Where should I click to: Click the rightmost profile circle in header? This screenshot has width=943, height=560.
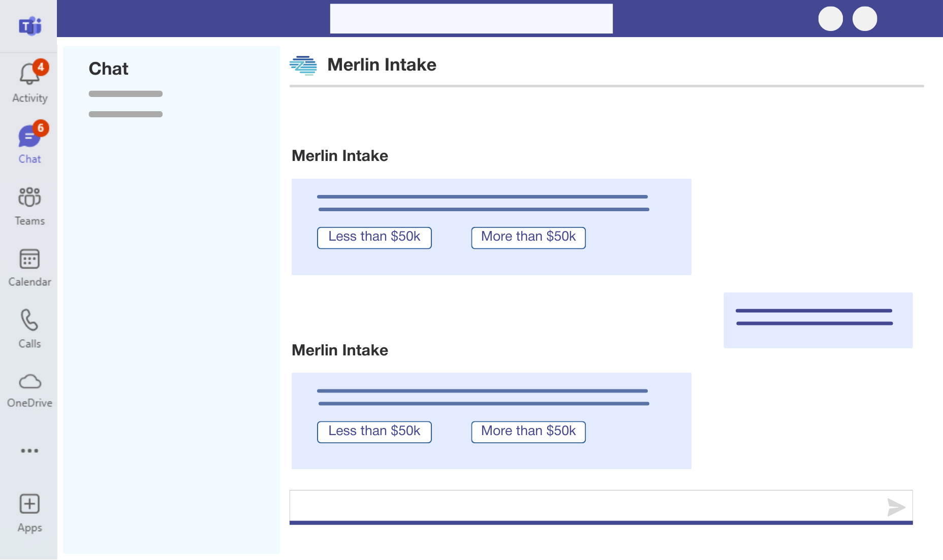point(864,19)
